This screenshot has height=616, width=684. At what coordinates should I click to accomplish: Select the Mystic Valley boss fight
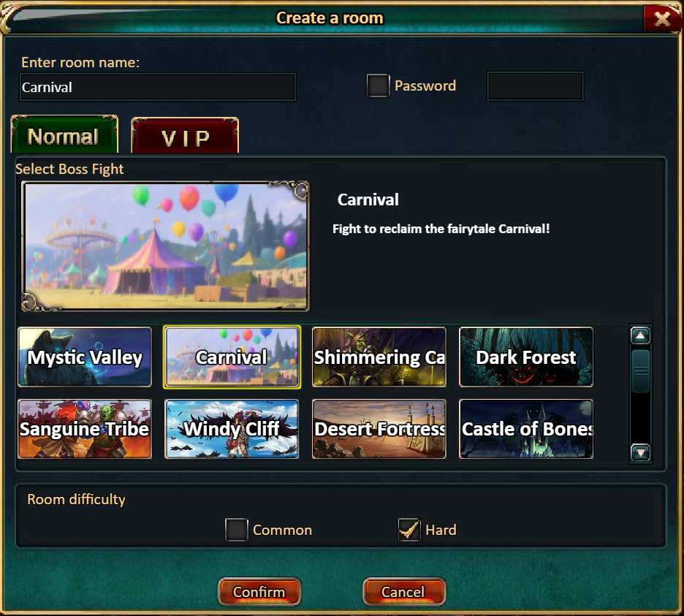[x=85, y=357]
